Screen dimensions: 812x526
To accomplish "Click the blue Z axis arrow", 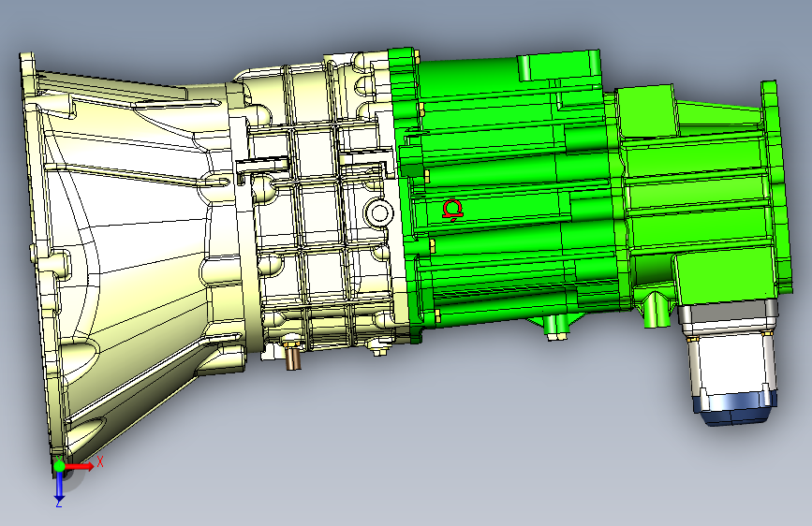I will [59, 487].
